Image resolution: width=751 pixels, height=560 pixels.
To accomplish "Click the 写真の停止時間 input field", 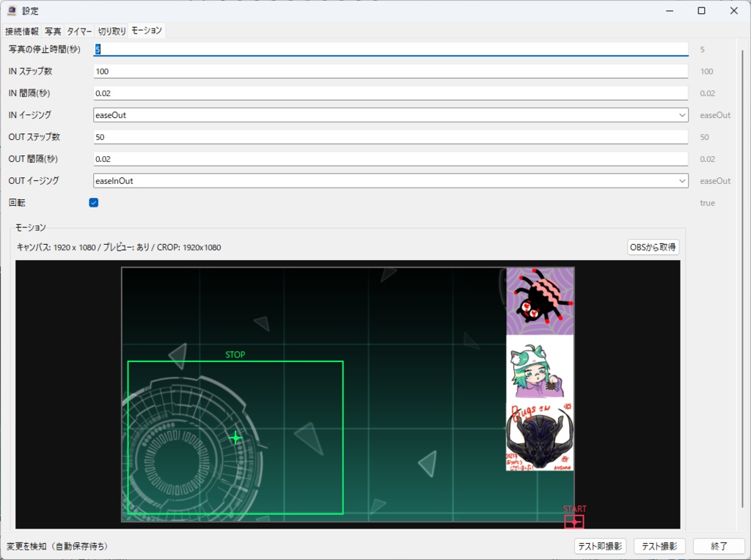I will [x=389, y=49].
